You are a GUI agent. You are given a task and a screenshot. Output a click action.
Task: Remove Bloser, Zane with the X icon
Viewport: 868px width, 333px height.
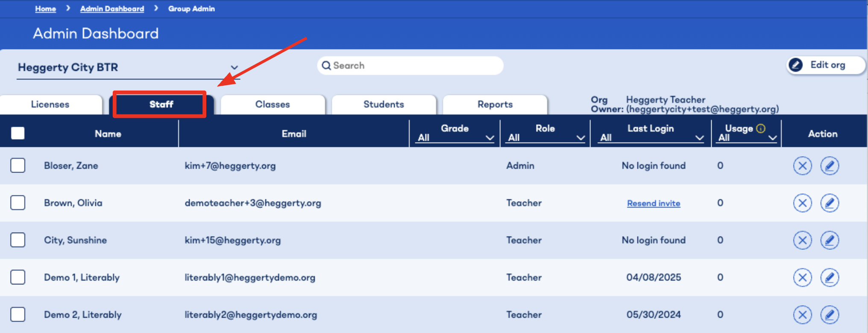tap(802, 166)
